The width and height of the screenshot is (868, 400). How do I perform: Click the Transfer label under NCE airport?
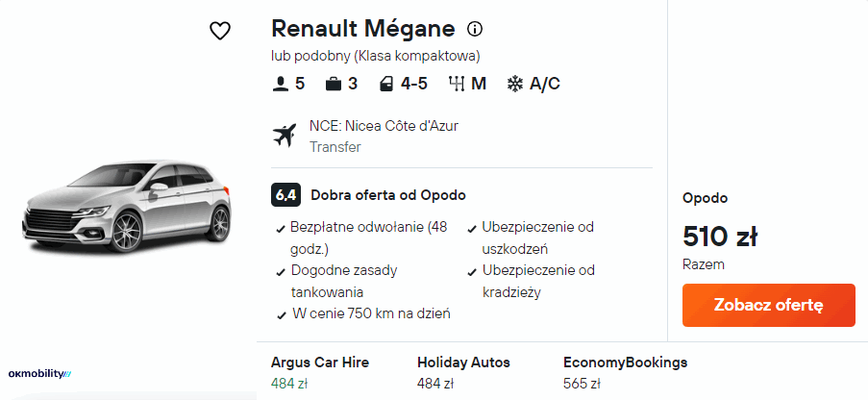[335, 147]
